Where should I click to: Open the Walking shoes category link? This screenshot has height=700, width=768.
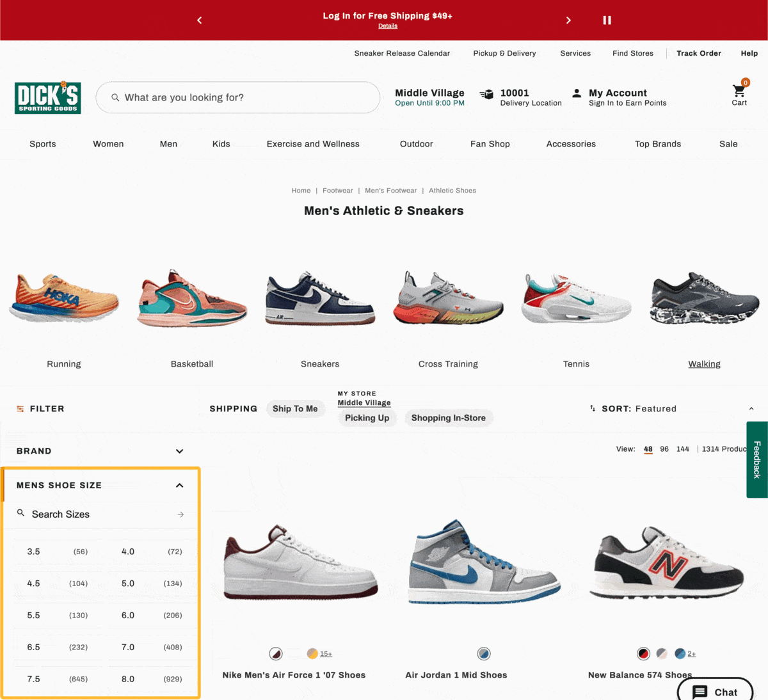point(704,363)
